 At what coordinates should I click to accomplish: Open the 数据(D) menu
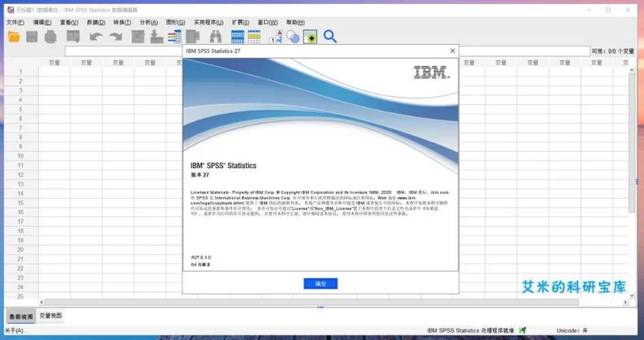[96, 22]
